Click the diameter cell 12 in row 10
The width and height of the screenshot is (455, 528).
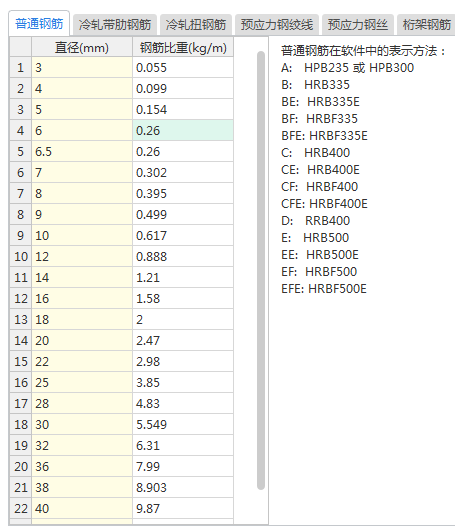tap(82, 257)
